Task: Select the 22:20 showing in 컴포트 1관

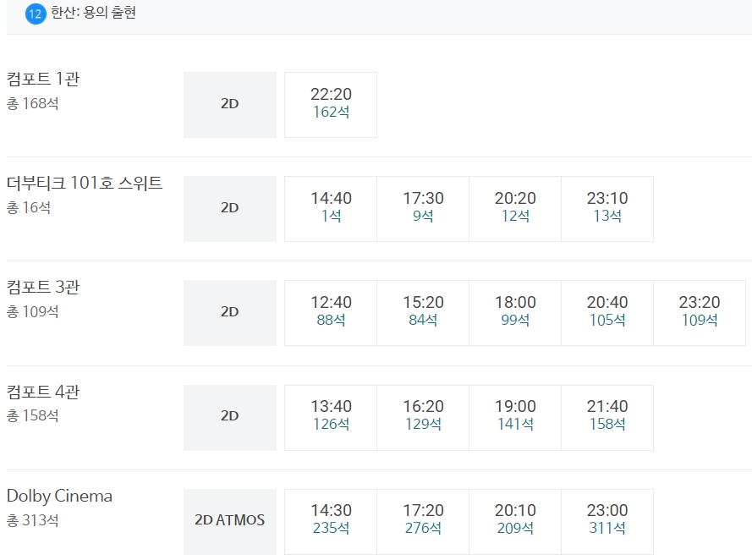Action: tap(331, 105)
